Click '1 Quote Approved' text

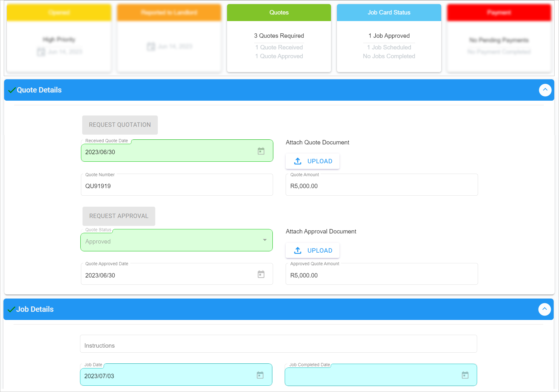click(x=279, y=56)
